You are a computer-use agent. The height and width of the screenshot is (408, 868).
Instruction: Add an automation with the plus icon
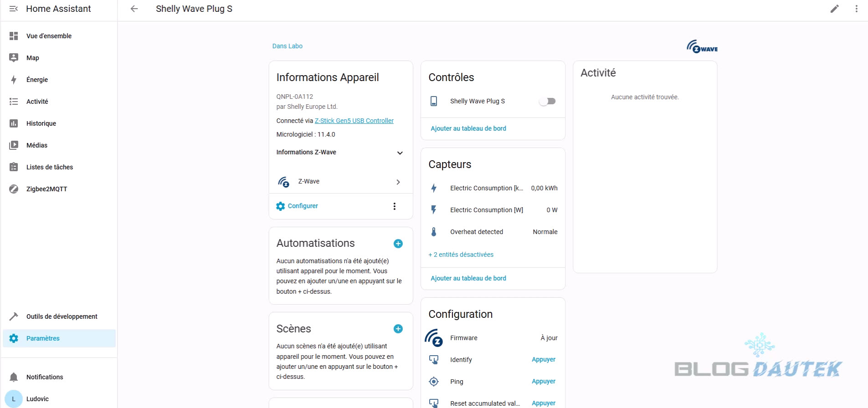click(398, 244)
